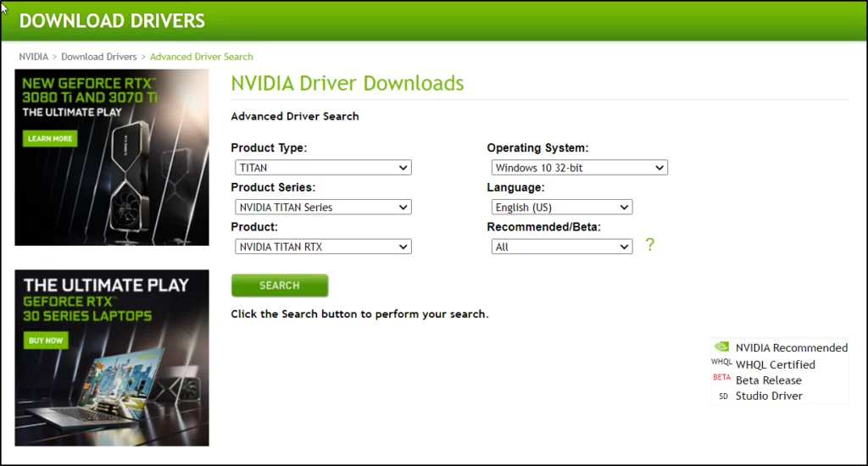Navigate to Download Drivers breadcrumb
This screenshot has width=868, height=466.
pos(98,57)
